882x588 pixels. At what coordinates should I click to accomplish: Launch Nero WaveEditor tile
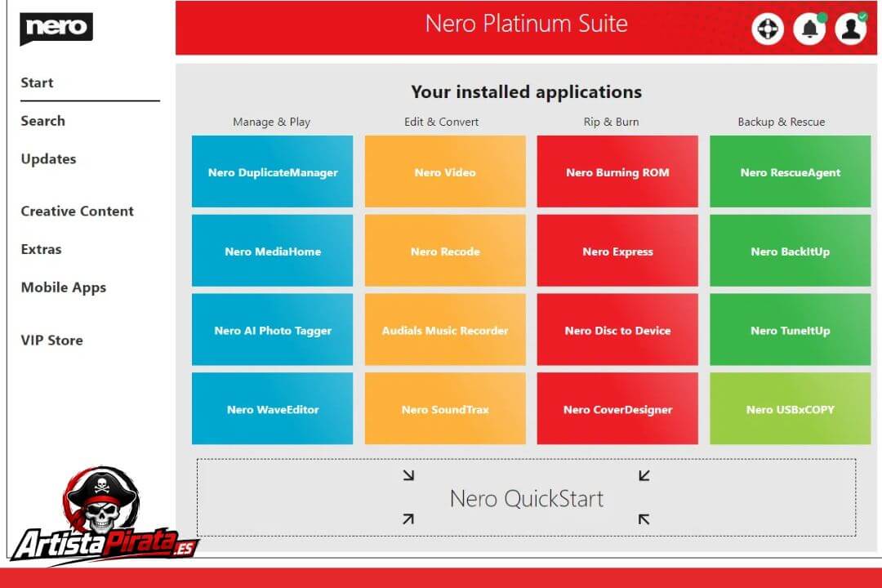pyautogui.click(x=272, y=408)
